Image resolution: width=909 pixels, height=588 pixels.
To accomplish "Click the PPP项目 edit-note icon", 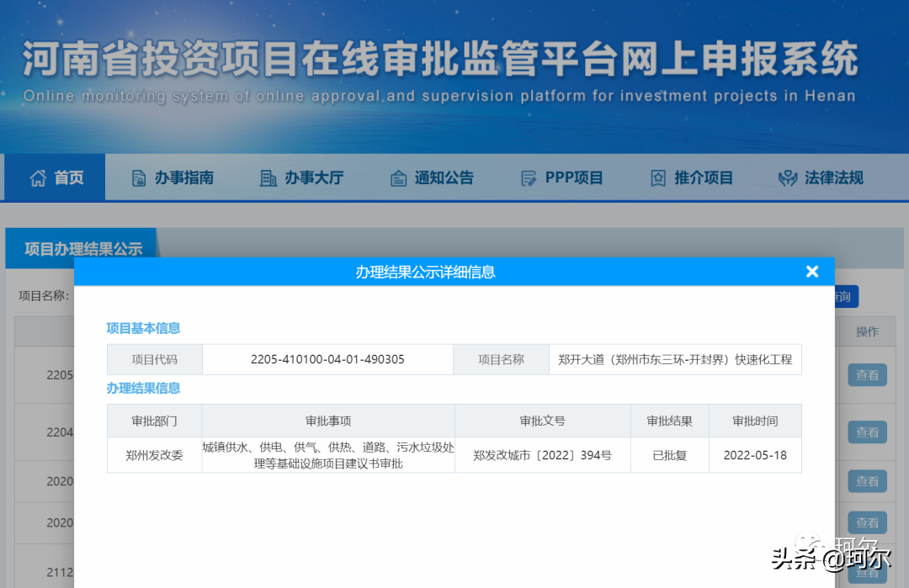I will pyautogui.click(x=529, y=178).
